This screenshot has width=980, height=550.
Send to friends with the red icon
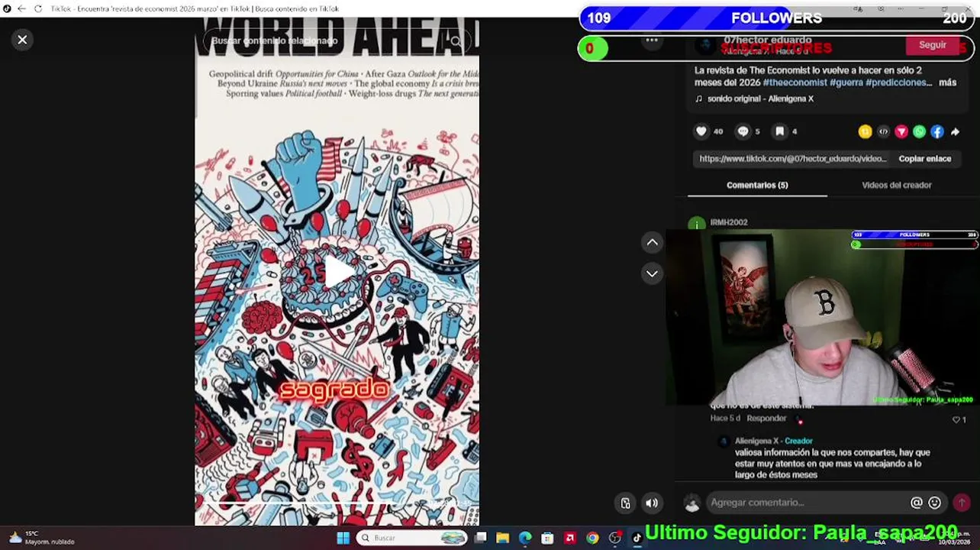pyautogui.click(x=901, y=131)
